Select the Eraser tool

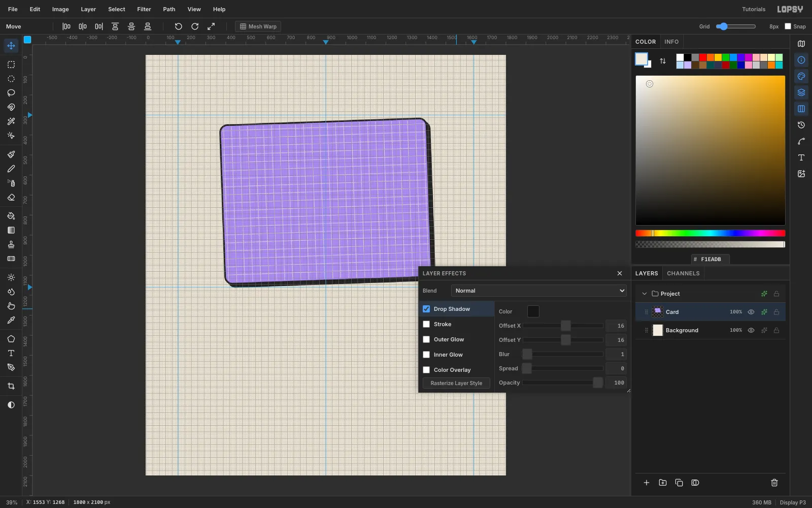[x=11, y=197]
